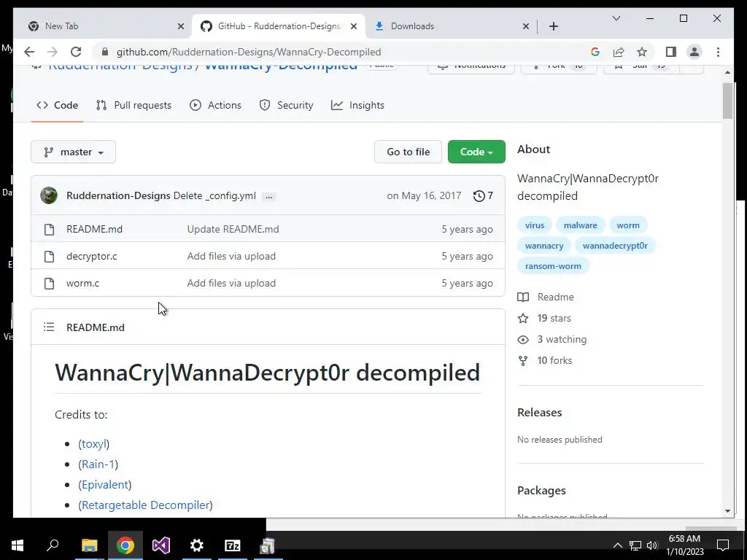Screen dimensions: 747x560
Task: Open a new browser tab
Action: click(x=553, y=26)
